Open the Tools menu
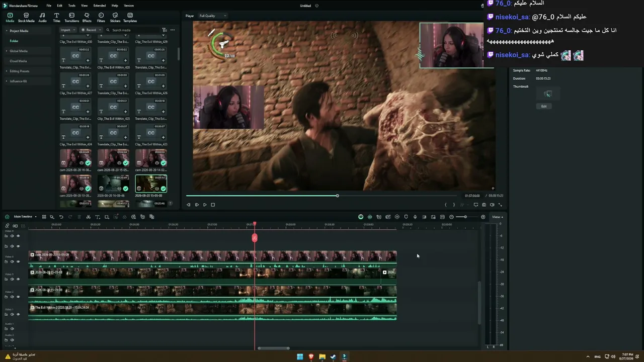644x362 pixels. point(72,6)
